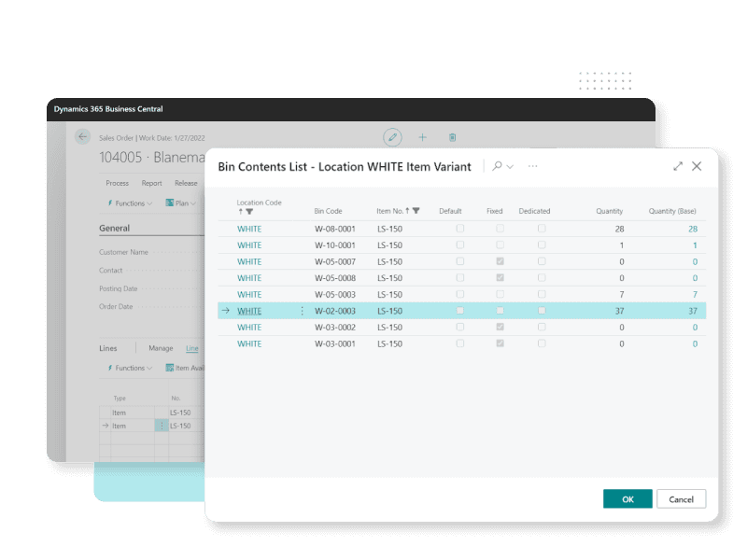Viewport: 747px width, 560px height.
Task: Open the three-dots more options menu
Action: (532, 166)
